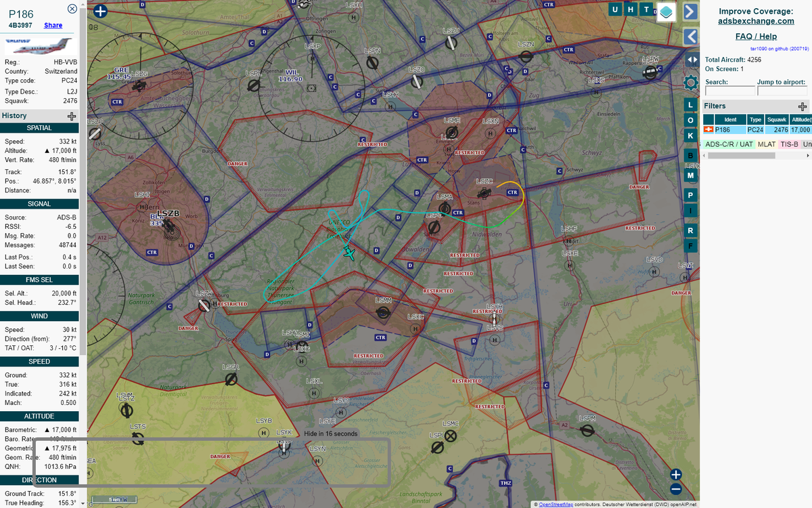Close the P186 aircraft info panel
This screenshot has height=508, width=812.
(72, 9)
